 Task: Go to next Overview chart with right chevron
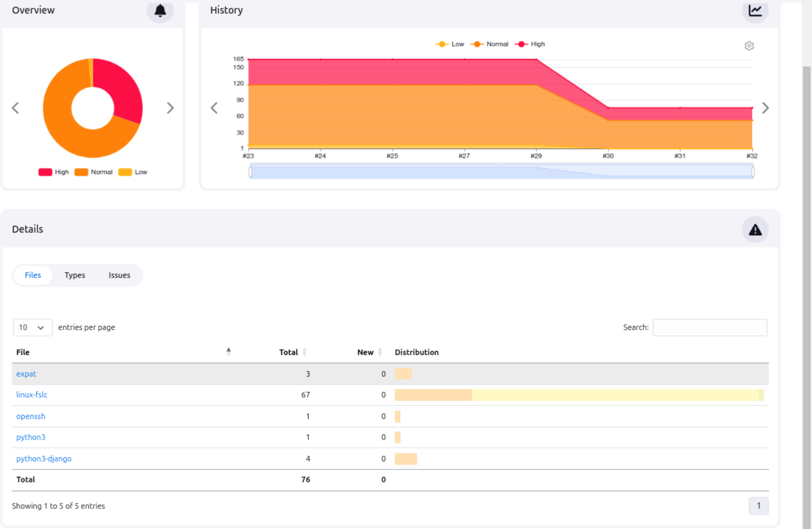click(x=170, y=108)
